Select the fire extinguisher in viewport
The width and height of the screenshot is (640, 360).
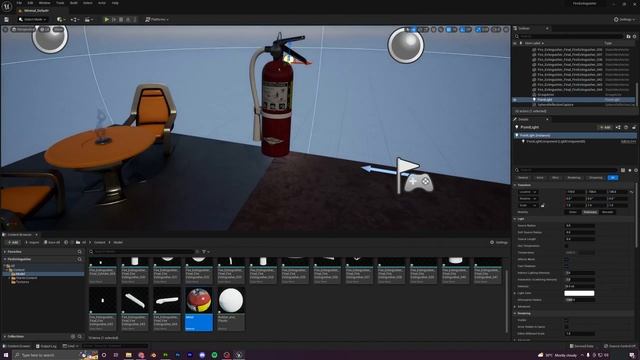pyautogui.click(x=278, y=96)
